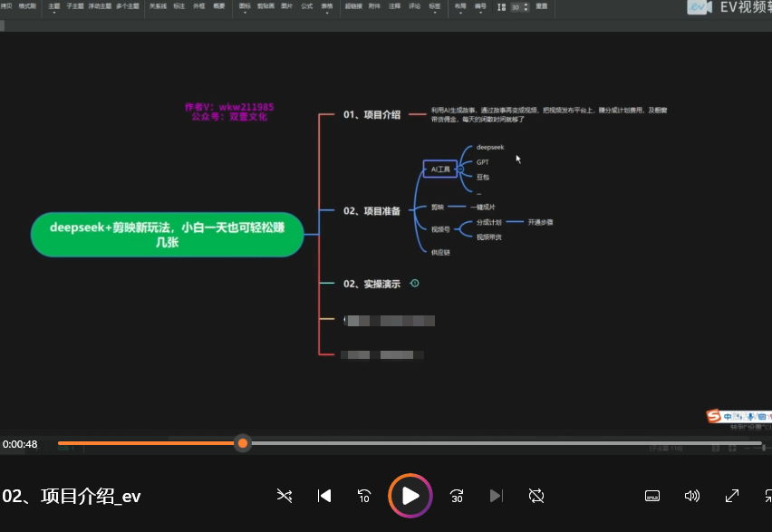
Task: Enter fullscreen with the expand icon
Action: click(732, 496)
